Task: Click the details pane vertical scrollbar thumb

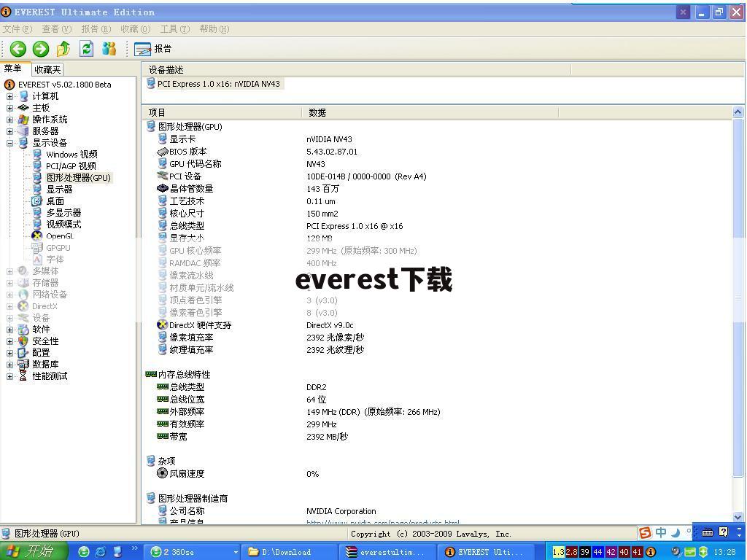Action: coord(738,297)
